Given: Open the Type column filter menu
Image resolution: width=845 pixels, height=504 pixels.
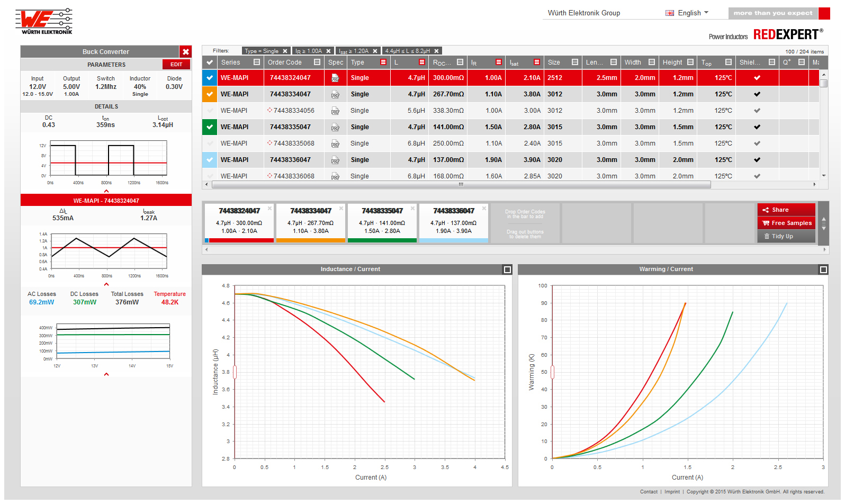Looking at the screenshot, I should pos(383,62).
